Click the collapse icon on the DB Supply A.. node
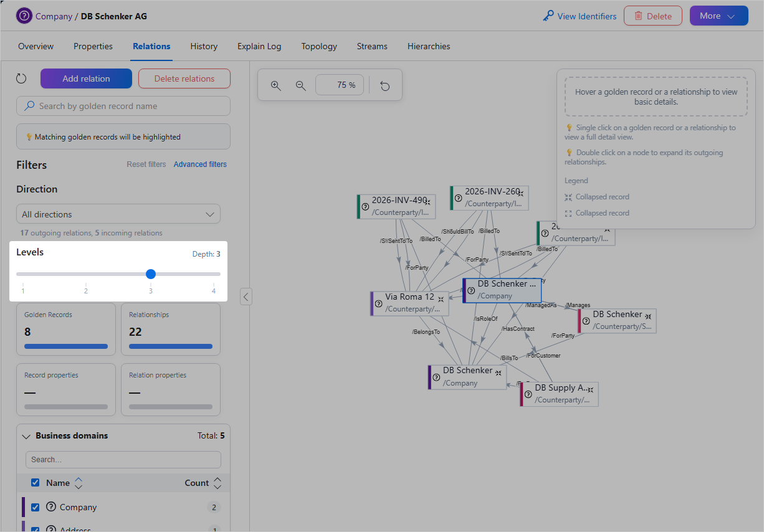This screenshot has height=532, width=764. 590,390
